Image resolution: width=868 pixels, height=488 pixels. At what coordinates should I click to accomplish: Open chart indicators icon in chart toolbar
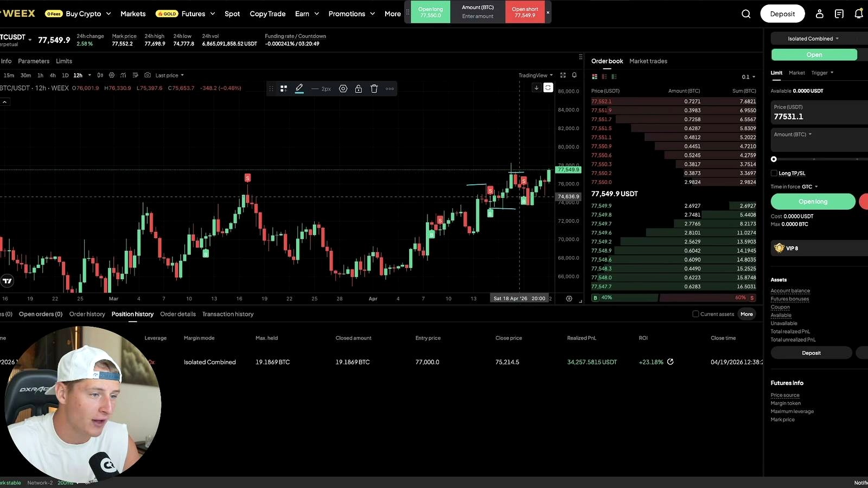(123, 75)
